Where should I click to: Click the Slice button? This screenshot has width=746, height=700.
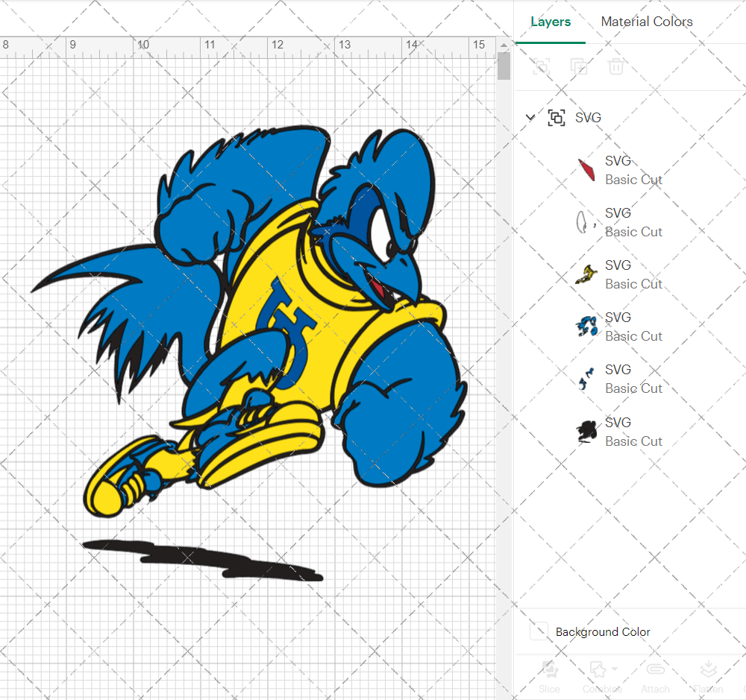pyautogui.click(x=550, y=677)
